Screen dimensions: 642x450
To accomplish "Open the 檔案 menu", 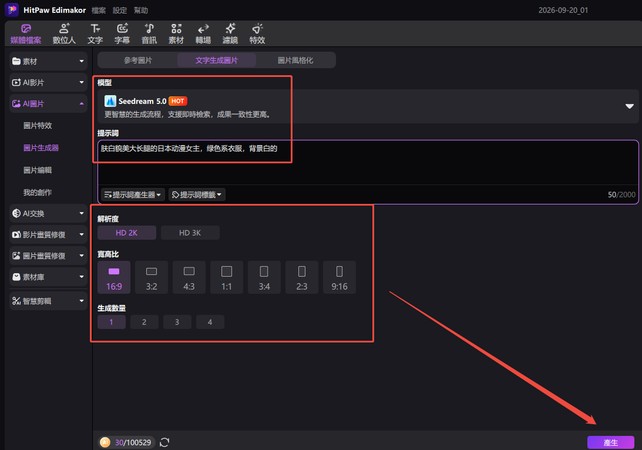I will (x=99, y=10).
